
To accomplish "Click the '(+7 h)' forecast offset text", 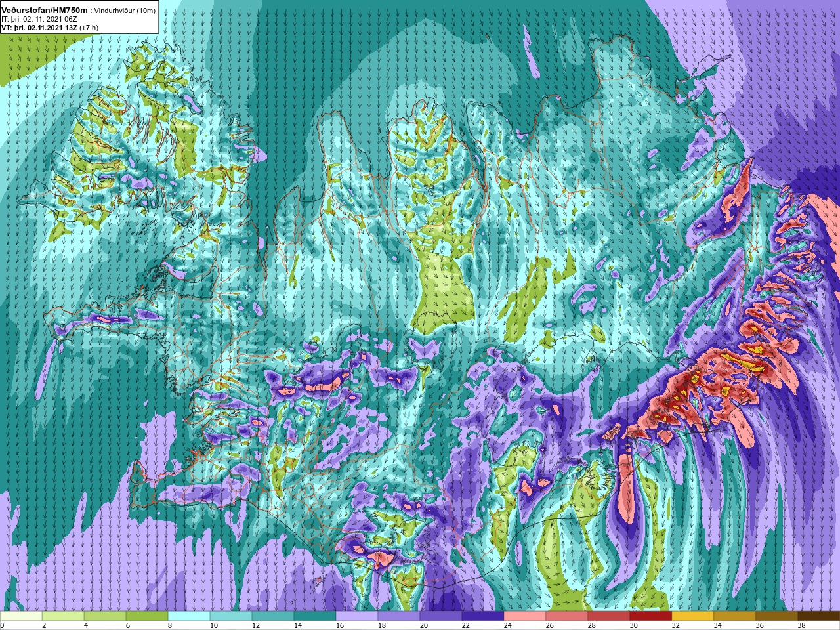I will click(x=89, y=28).
